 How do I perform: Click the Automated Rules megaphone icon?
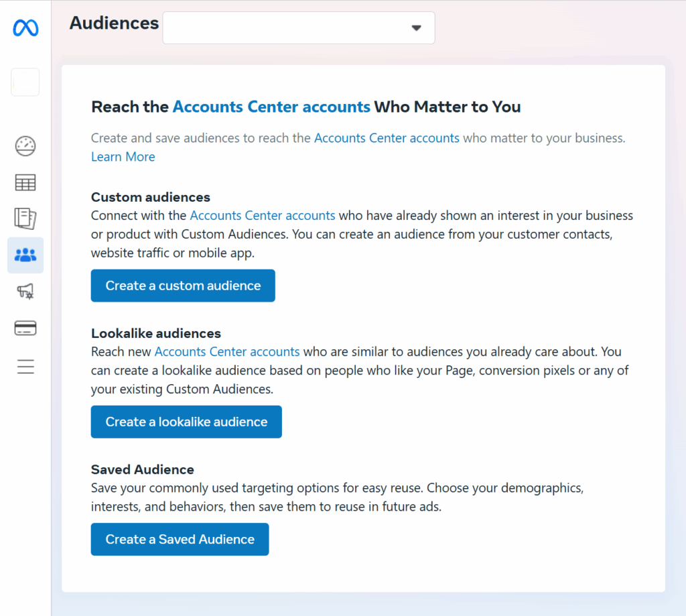coord(25,291)
